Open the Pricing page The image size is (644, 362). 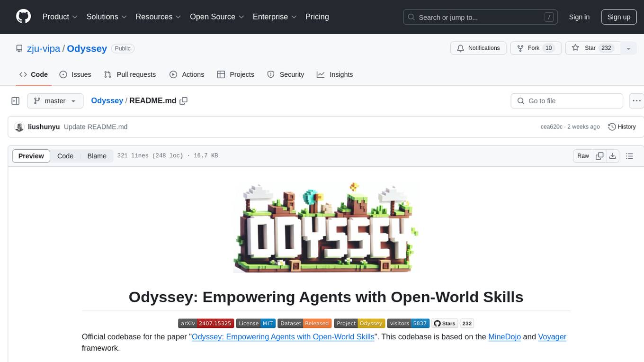[x=317, y=17]
